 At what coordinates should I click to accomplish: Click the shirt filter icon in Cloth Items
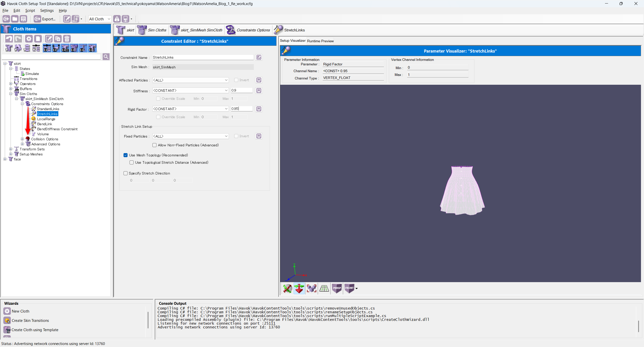[x=9, y=48]
